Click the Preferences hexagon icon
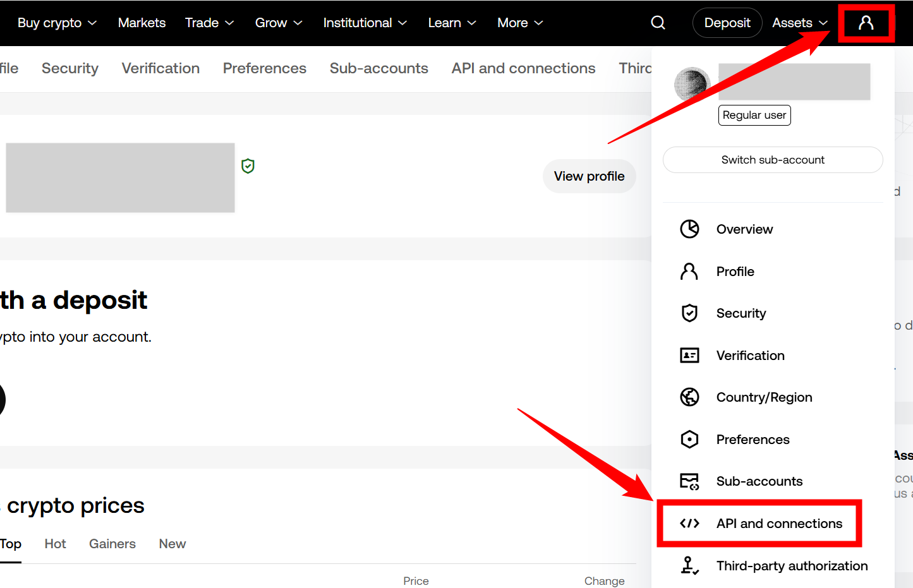This screenshot has width=913, height=588. pyautogui.click(x=689, y=440)
